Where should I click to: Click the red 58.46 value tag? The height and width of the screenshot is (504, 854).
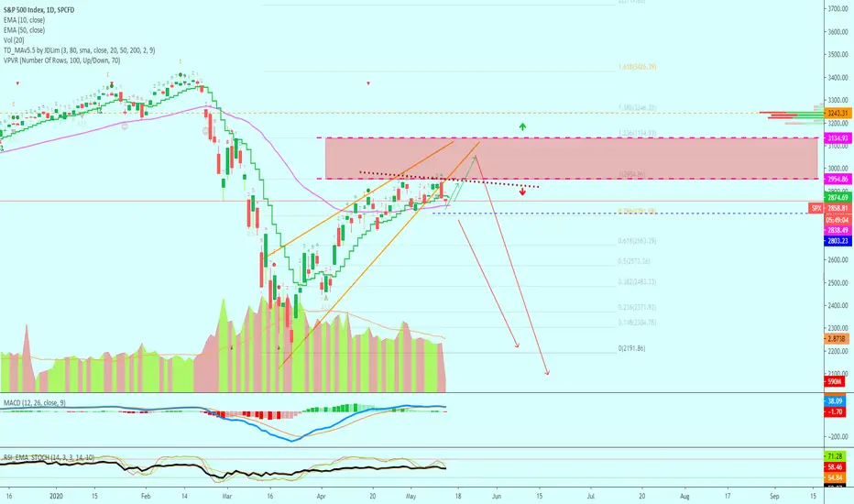pyautogui.click(x=835, y=467)
